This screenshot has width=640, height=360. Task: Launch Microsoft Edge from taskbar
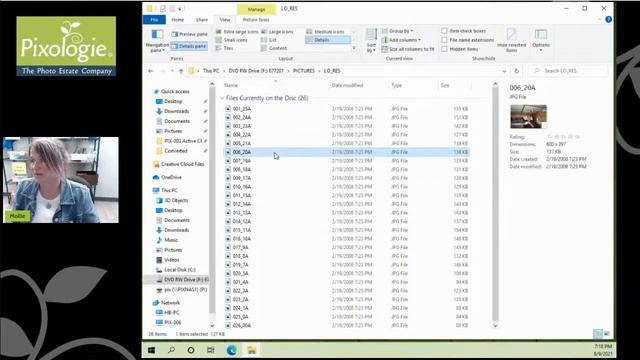coord(231,350)
